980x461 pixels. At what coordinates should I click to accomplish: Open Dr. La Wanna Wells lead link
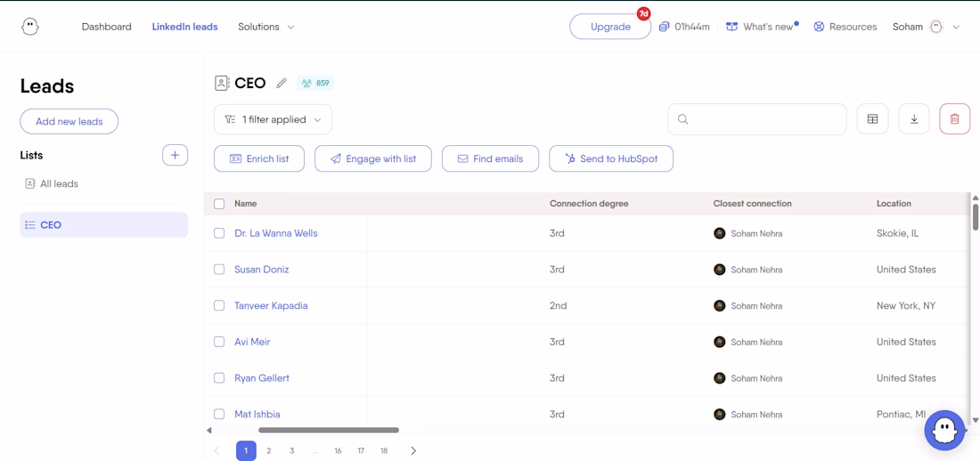click(275, 233)
